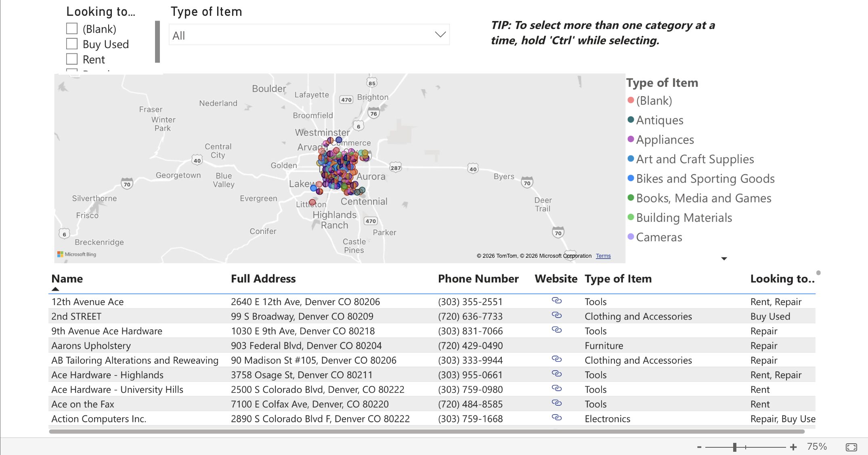Select the Appliances legend entry
The width and height of the screenshot is (868, 455).
coord(661,139)
